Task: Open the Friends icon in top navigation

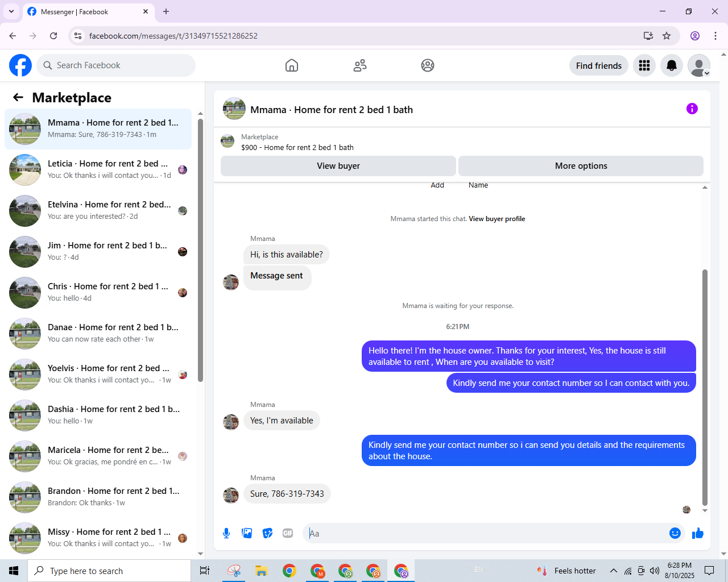Action: coord(360,65)
